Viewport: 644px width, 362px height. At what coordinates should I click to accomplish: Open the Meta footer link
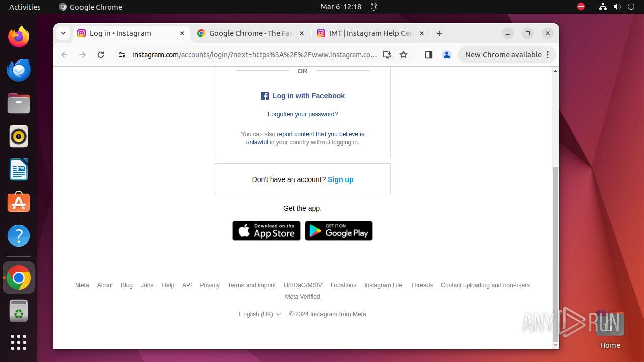82,285
